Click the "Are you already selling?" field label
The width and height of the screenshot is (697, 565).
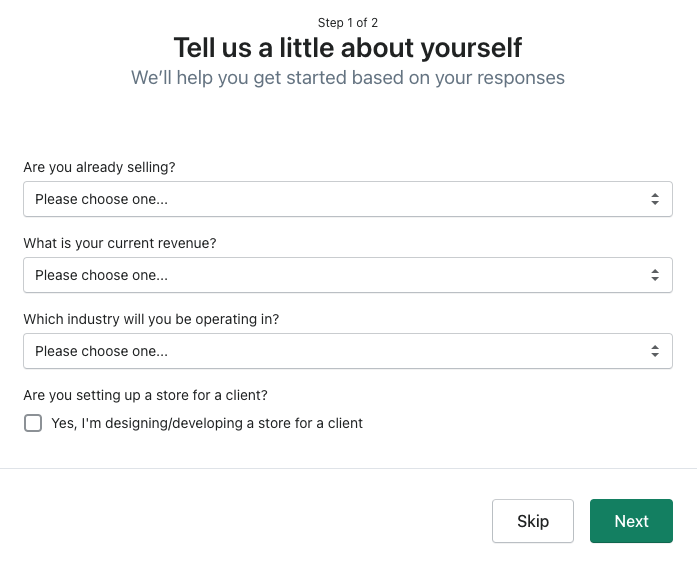click(x=99, y=167)
